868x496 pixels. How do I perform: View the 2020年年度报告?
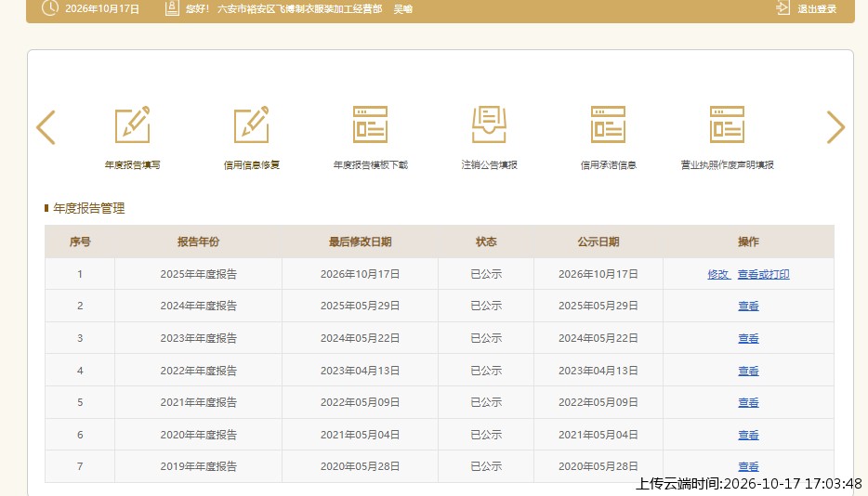click(x=748, y=435)
